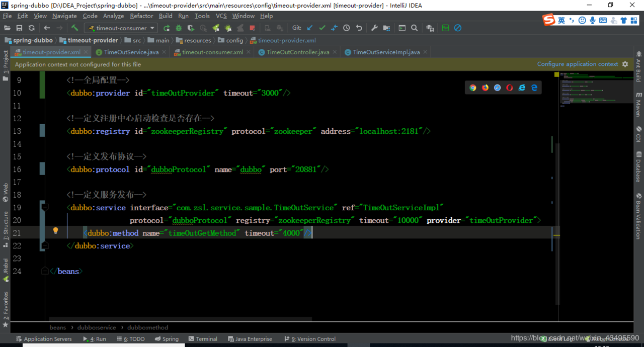Screen dimensions: 644x347
Task: Select dubbo:service in the bottom breadcrumb
Action: tap(97, 327)
